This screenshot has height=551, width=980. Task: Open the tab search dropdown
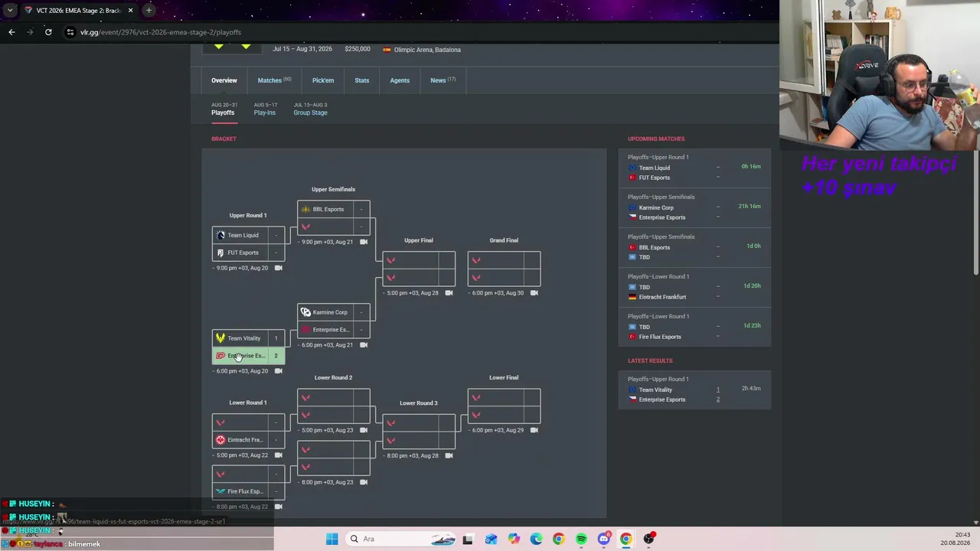click(10, 11)
